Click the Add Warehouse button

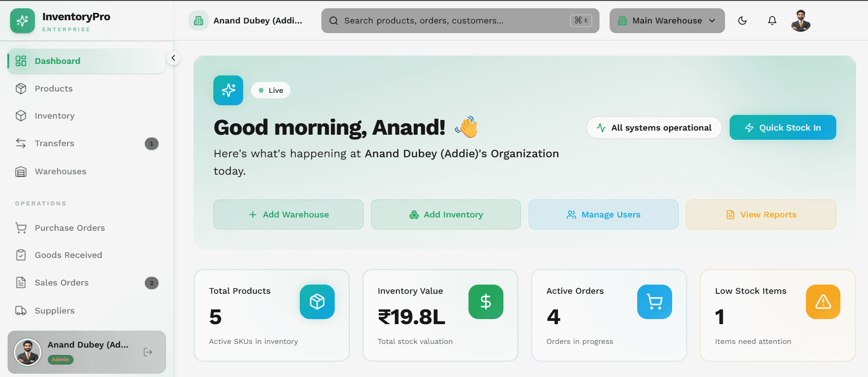(288, 214)
